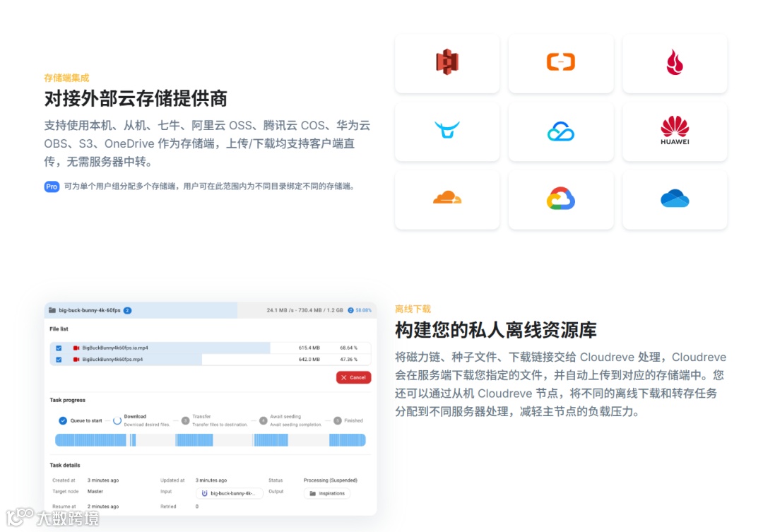The image size is (763, 532).
Task: Click the Master target node value
Action: click(x=95, y=492)
